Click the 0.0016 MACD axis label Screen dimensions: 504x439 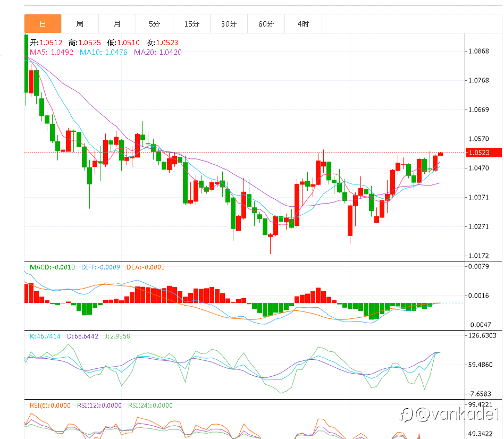click(x=478, y=296)
